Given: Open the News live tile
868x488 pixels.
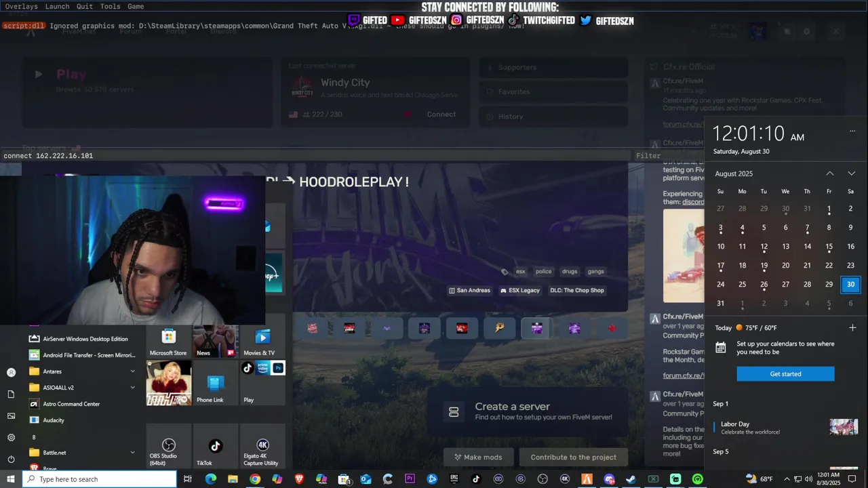Looking at the screenshot, I should tap(215, 342).
